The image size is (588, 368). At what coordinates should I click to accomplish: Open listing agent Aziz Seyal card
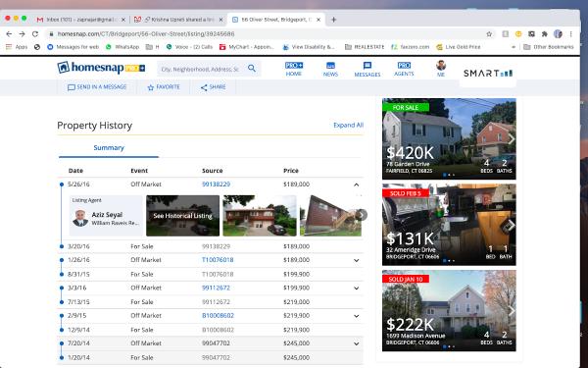click(106, 216)
